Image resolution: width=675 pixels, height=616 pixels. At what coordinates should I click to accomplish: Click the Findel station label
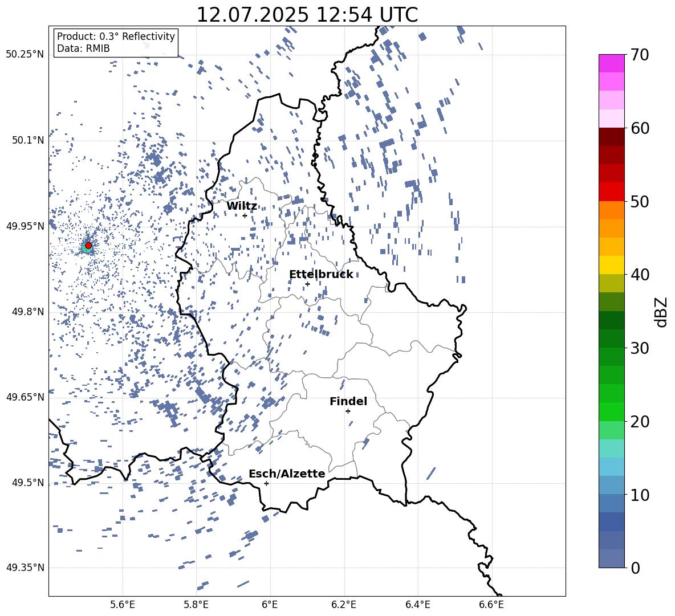348,401
